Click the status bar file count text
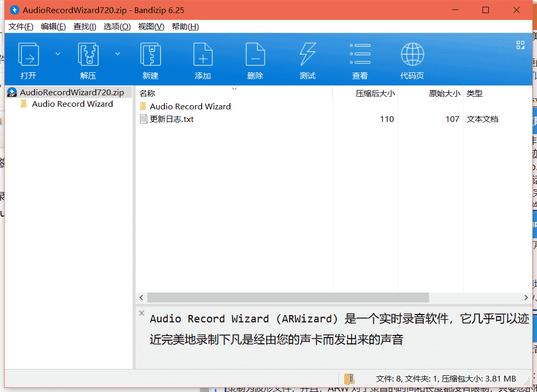Image resolution: width=537 pixels, height=392 pixels. point(445,379)
